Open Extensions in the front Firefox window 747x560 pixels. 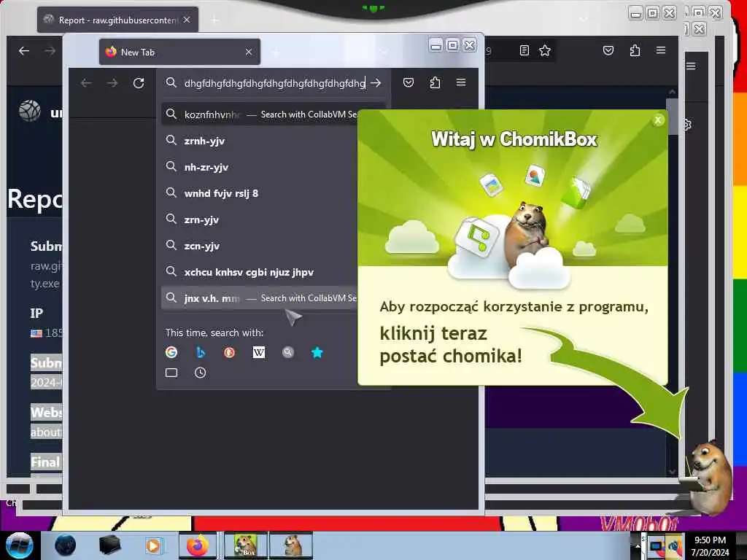tap(435, 83)
